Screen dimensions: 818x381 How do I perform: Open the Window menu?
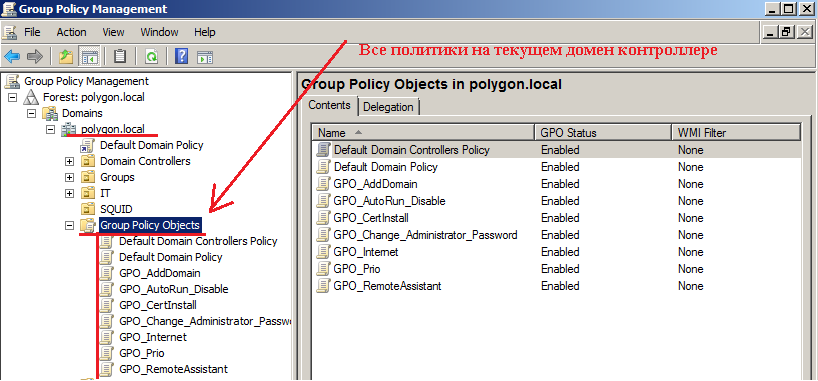coord(159,32)
